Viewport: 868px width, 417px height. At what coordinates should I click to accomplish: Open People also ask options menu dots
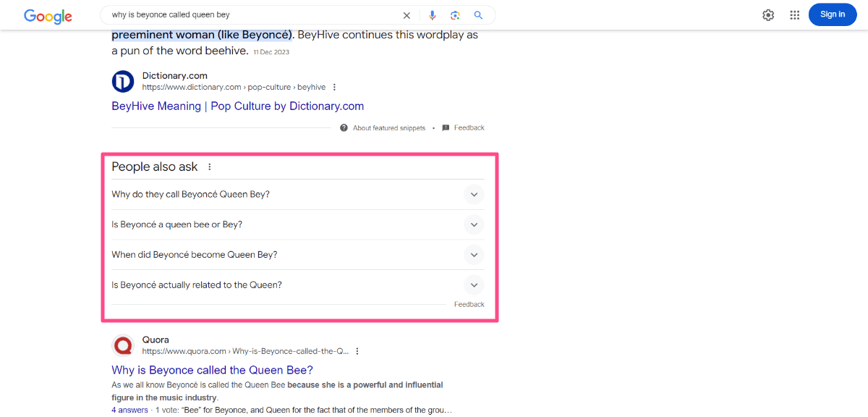(210, 167)
